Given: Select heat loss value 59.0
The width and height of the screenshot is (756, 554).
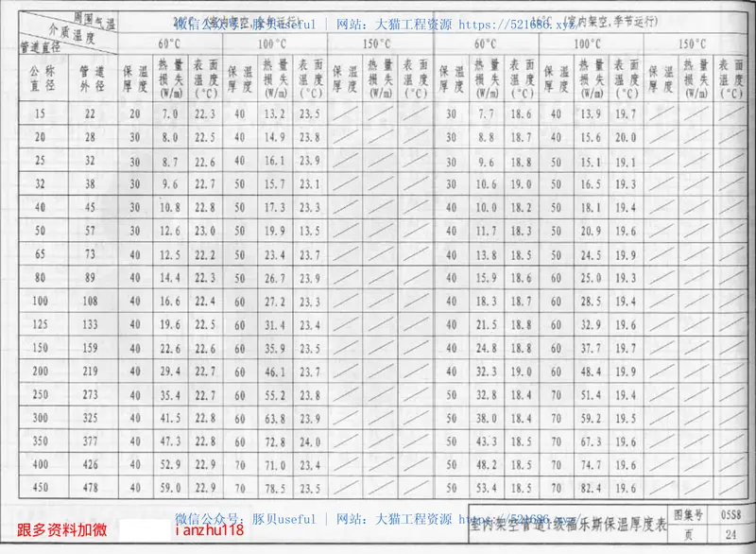Looking at the screenshot, I should click(170, 488).
